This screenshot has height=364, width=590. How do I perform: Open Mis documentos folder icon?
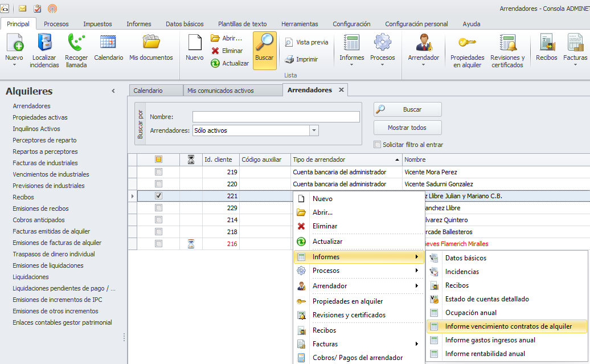tap(151, 48)
